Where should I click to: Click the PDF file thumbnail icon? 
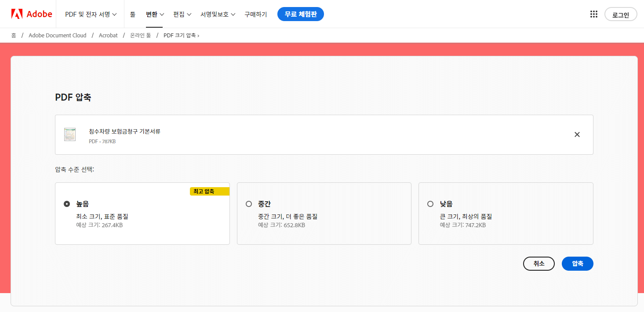click(x=69, y=134)
